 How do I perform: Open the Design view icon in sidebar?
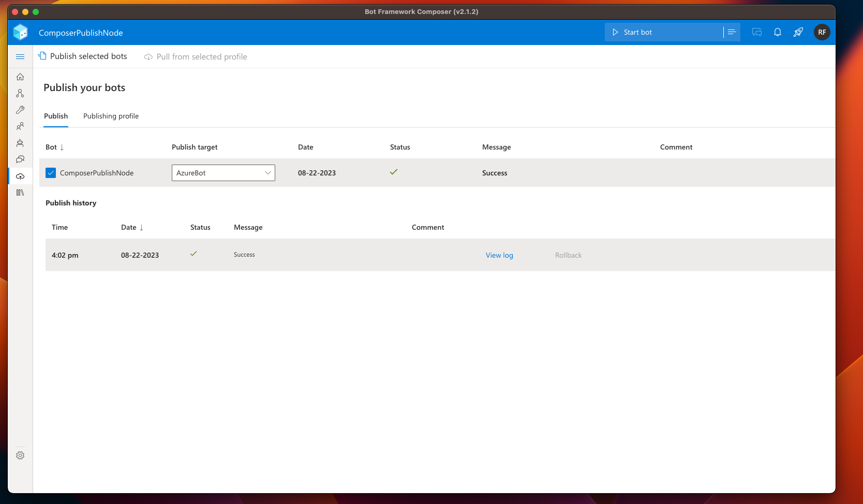click(x=20, y=93)
